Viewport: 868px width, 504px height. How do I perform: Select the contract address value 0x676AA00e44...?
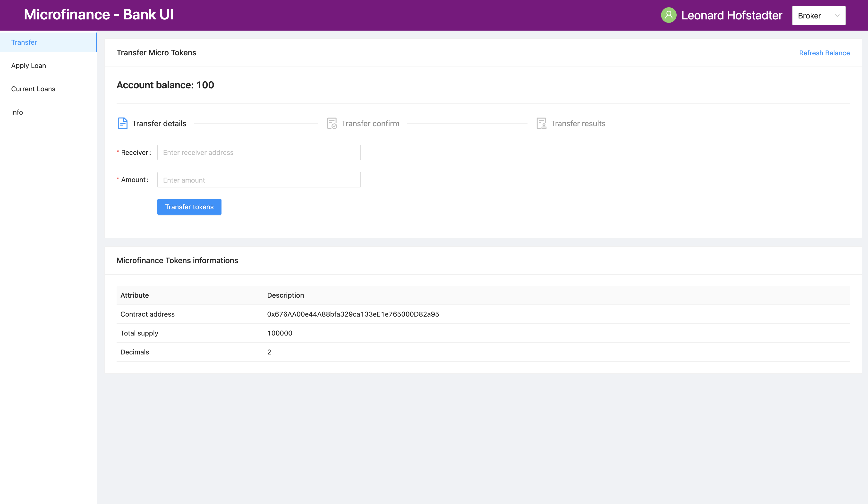pos(353,314)
